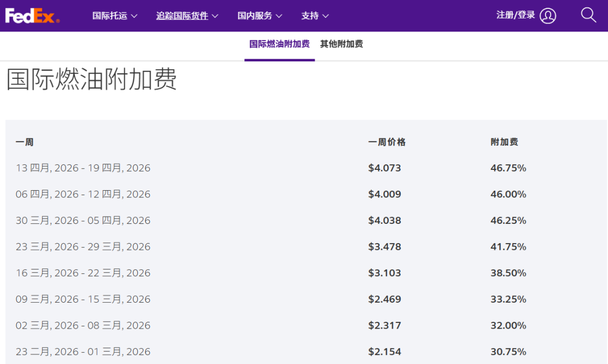Viewport: 608px width, 364px height.
Task: Expand the 国际托运 dropdown menu
Action: click(x=115, y=16)
